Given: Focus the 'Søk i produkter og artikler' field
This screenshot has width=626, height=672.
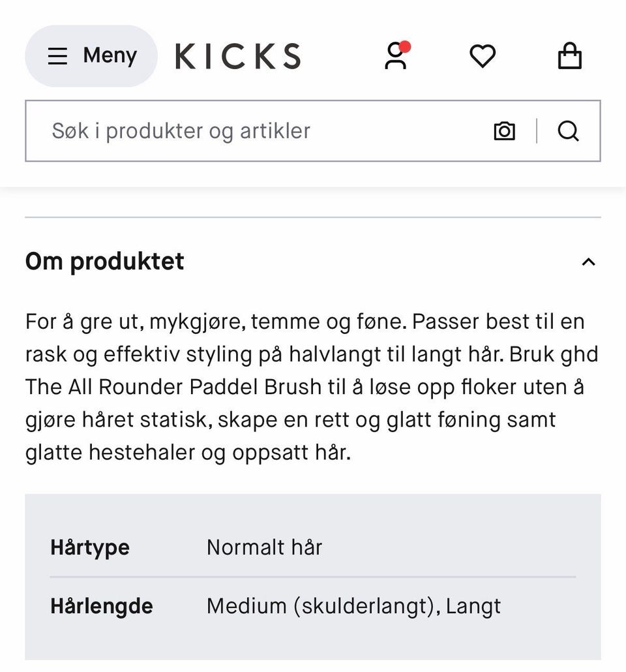Looking at the screenshot, I should [261, 131].
